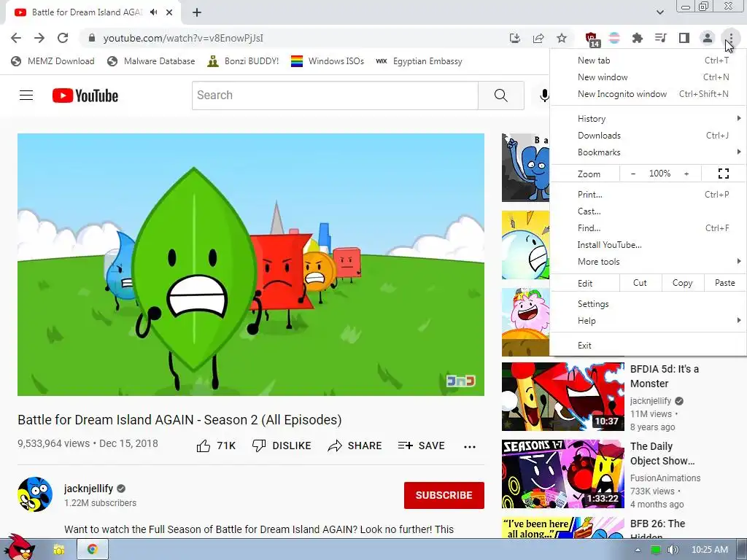Viewport: 747px width, 560px height.
Task: Bookmark this page with the star icon
Action: pos(562,38)
